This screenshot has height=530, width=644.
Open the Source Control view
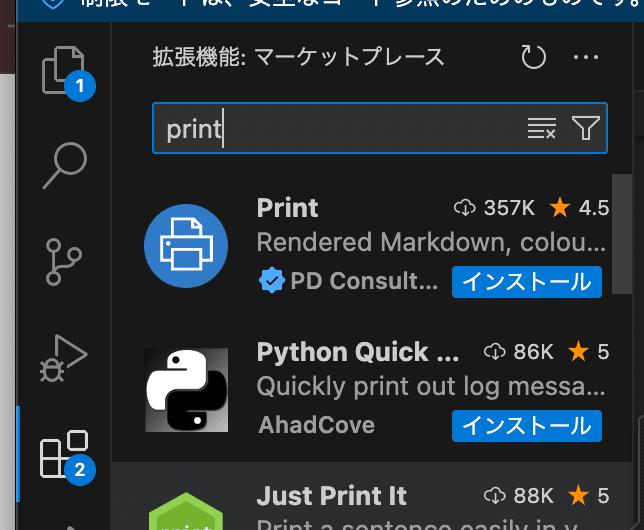[x=64, y=262]
